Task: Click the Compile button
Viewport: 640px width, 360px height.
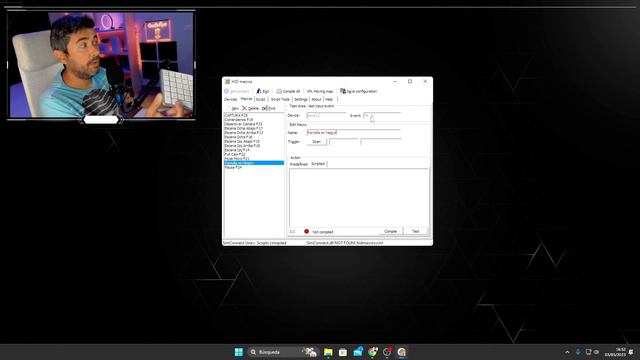Action: (x=390, y=231)
